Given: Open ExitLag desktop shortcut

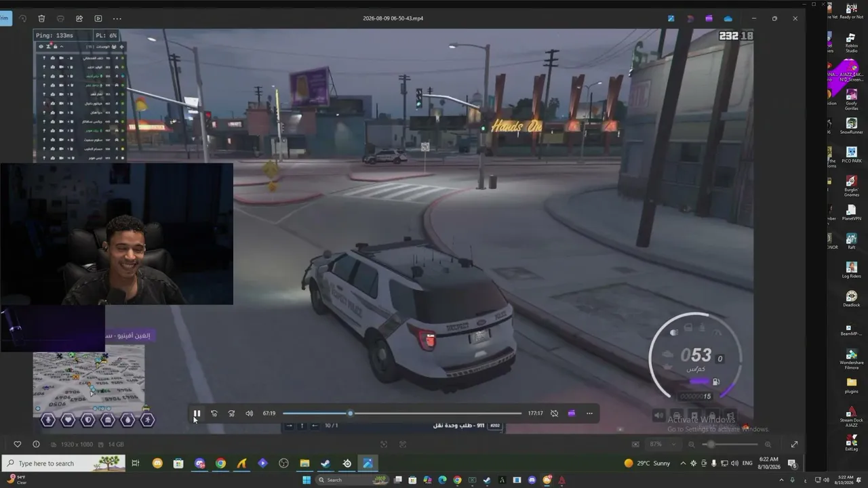Looking at the screenshot, I should click(851, 443).
